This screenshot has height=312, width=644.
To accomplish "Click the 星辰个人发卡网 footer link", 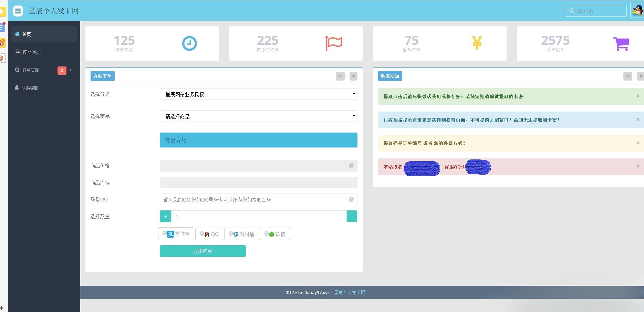I will (x=350, y=292).
